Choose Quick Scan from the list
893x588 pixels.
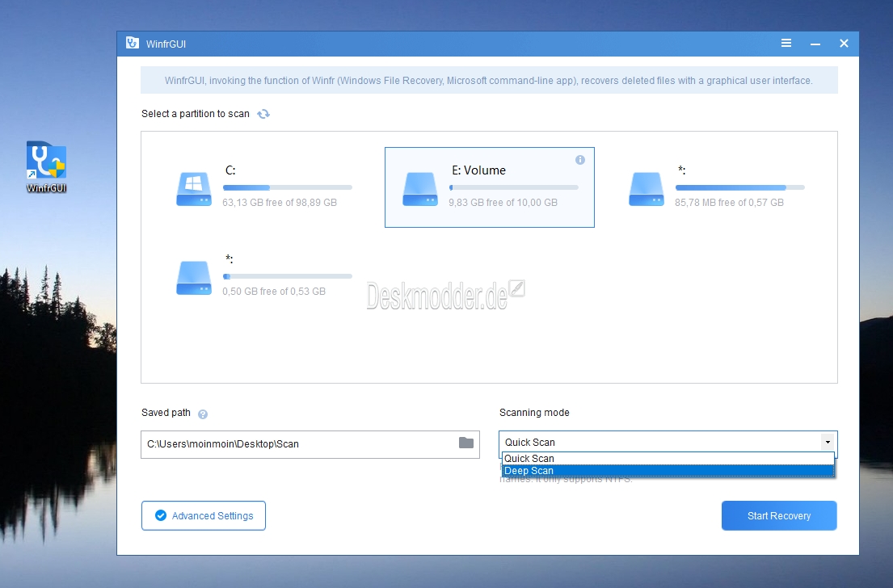click(x=668, y=459)
